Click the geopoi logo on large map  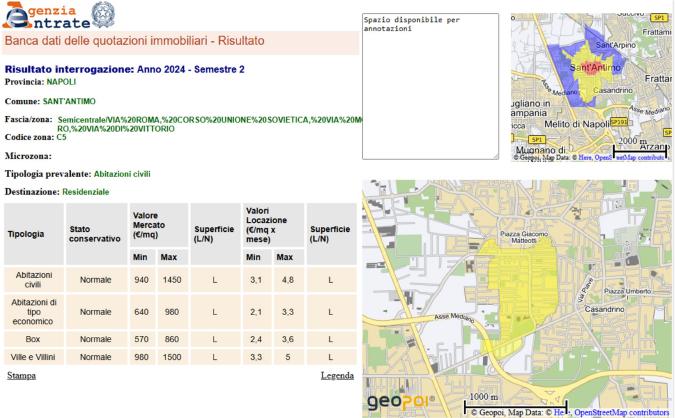click(393, 401)
